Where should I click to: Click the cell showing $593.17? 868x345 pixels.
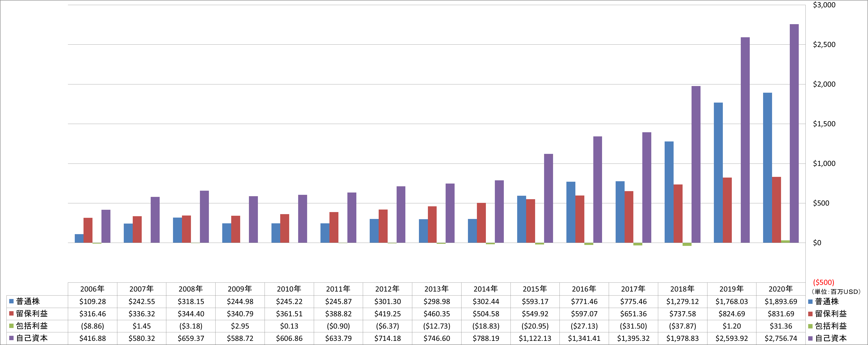coord(535,302)
